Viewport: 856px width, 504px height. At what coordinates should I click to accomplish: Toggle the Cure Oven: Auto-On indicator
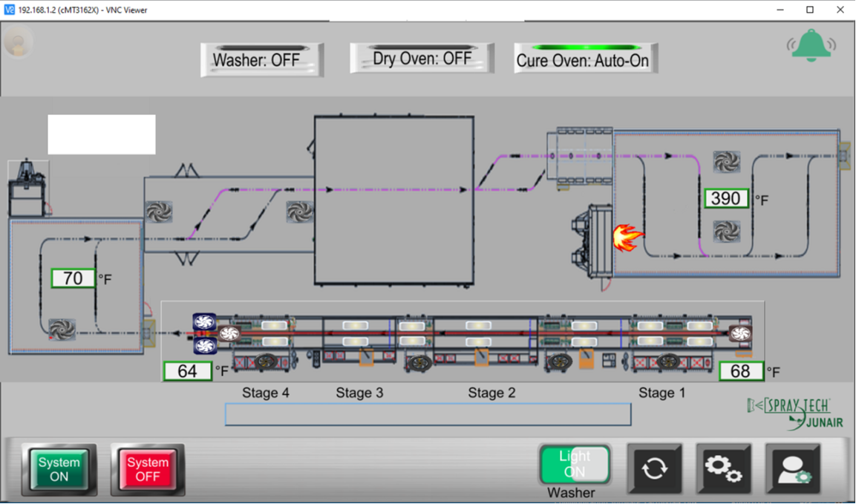click(x=585, y=59)
